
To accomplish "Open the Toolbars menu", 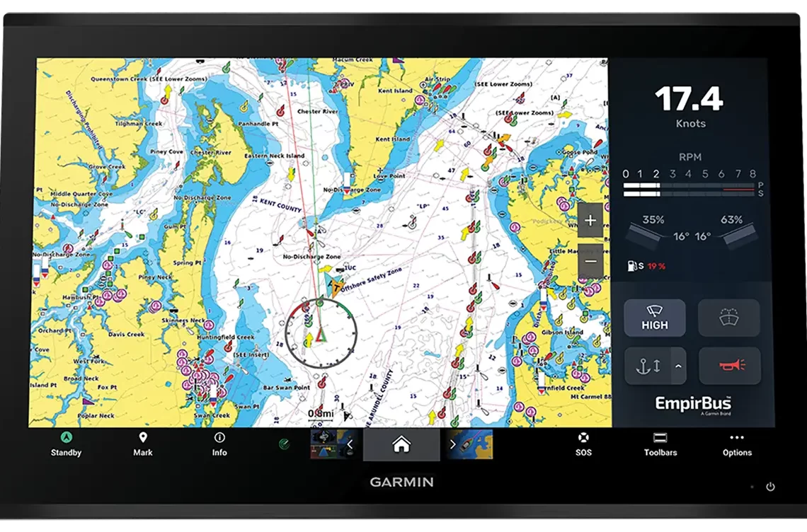I will pyautogui.click(x=660, y=444).
